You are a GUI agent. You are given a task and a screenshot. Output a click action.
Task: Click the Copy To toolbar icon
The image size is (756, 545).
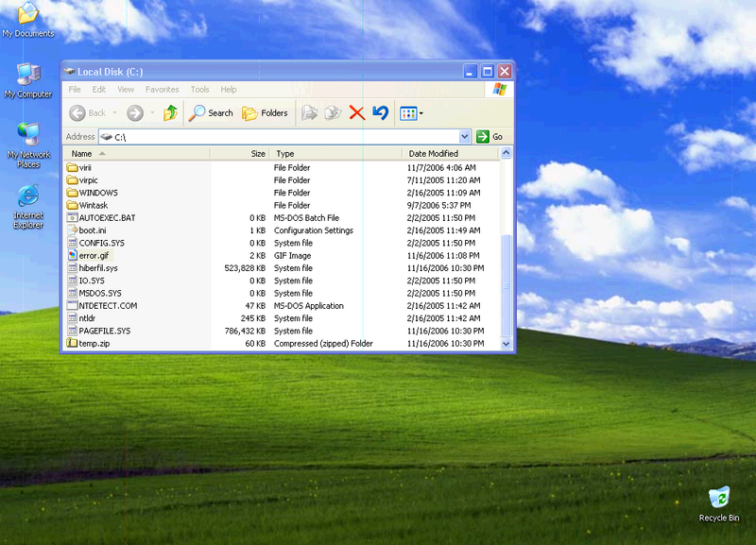click(x=333, y=113)
